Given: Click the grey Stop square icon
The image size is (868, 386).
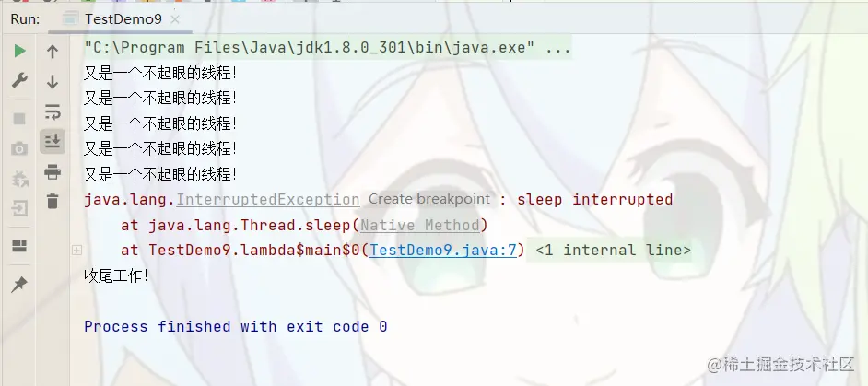Looking at the screenshot, I should [x=19, y=119].
